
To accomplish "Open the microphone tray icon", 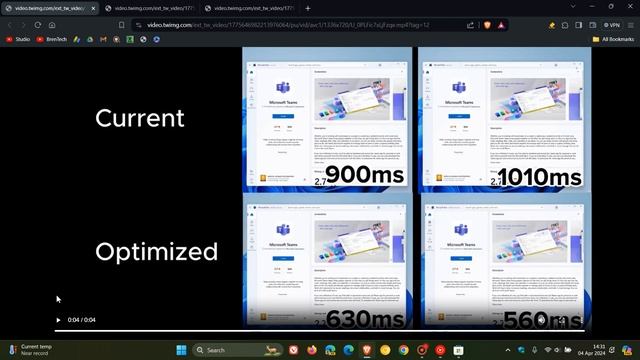I will tap(534, 350).
